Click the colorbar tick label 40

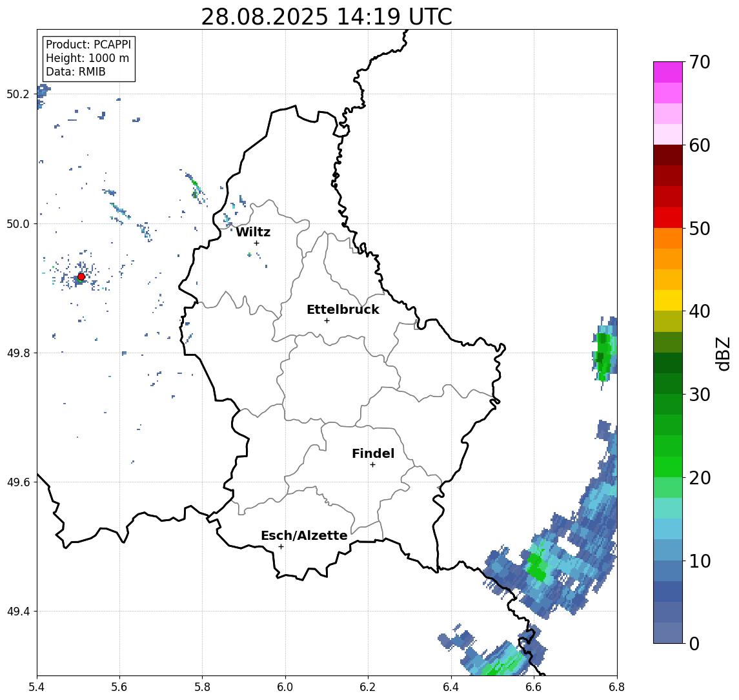coord(700,311)
